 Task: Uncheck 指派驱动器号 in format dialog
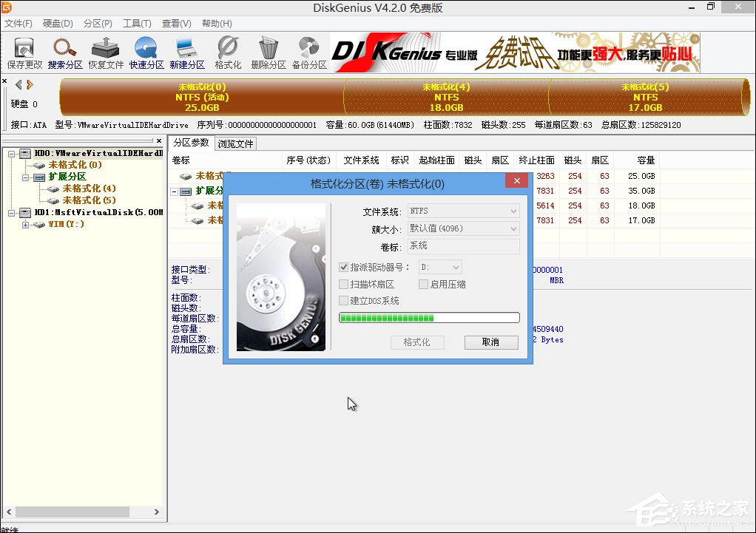[342, 267]
